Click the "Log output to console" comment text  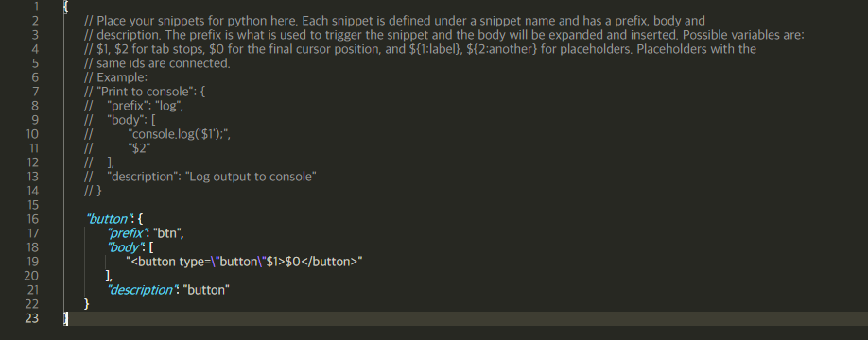pyautogui.click(x=251, y=177)
